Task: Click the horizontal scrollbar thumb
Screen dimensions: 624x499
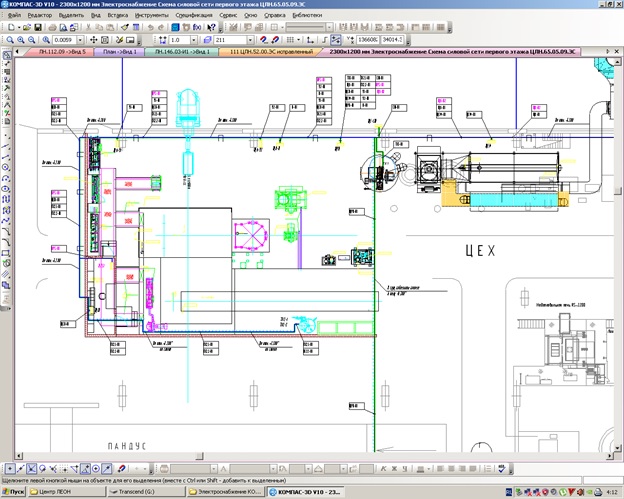Action: 199,456
